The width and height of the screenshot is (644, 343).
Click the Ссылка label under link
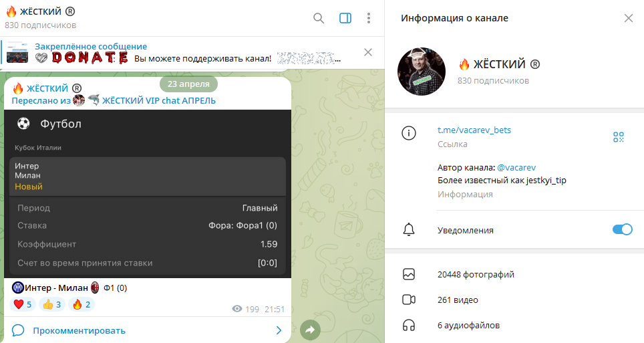tap(452, 144)
